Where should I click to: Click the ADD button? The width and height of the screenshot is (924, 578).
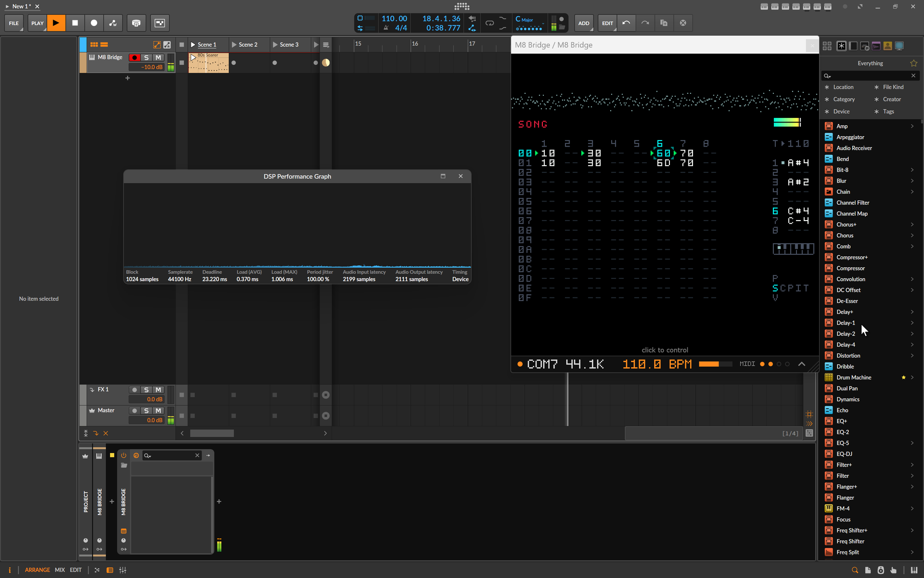(584, 23)
